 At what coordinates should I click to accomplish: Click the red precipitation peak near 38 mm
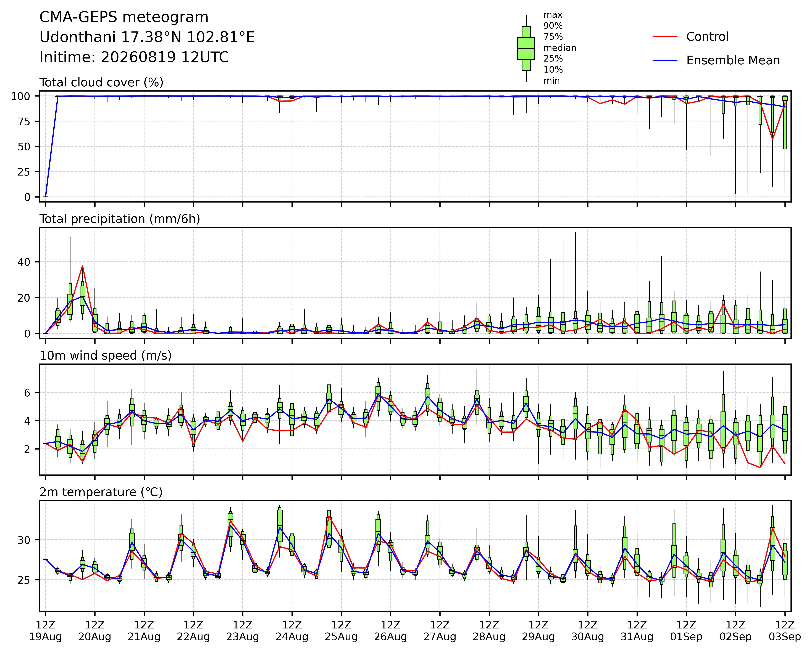point(82,266)
